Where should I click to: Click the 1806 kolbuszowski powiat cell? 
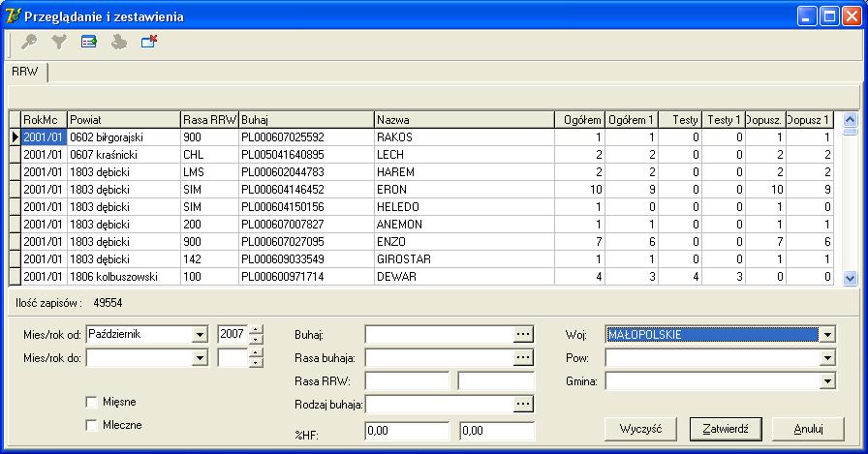point(124,277)
